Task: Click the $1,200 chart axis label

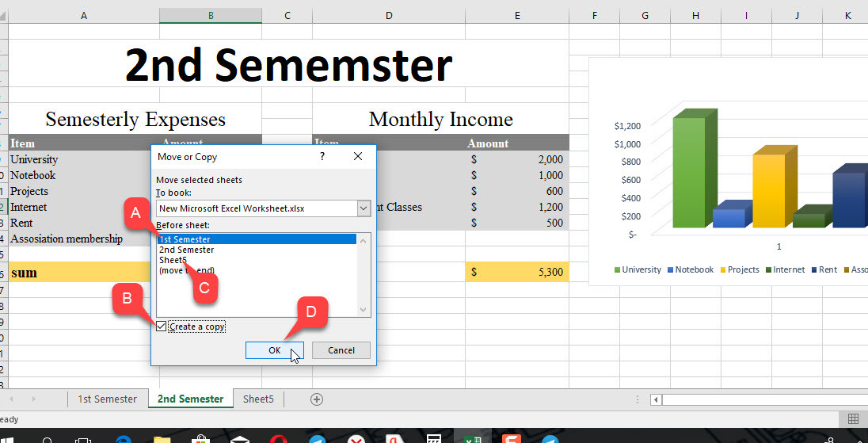Action: tap(627, 126)
